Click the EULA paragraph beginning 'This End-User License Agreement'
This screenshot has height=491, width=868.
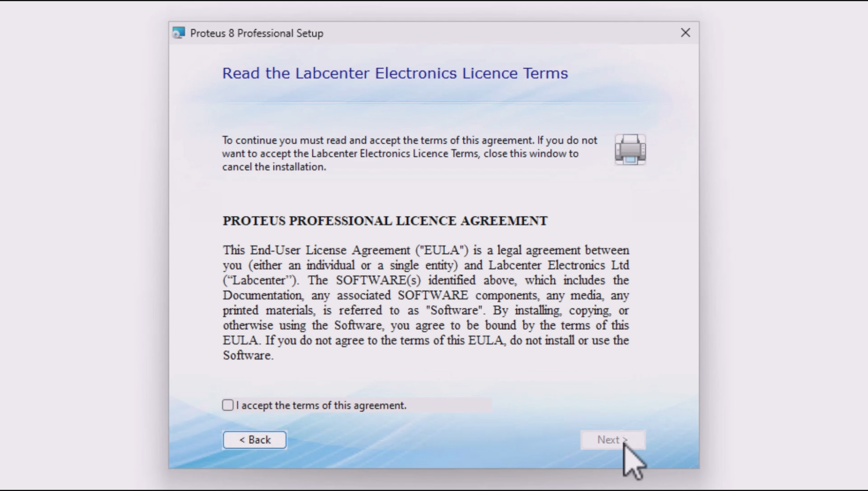click(426, 303)
